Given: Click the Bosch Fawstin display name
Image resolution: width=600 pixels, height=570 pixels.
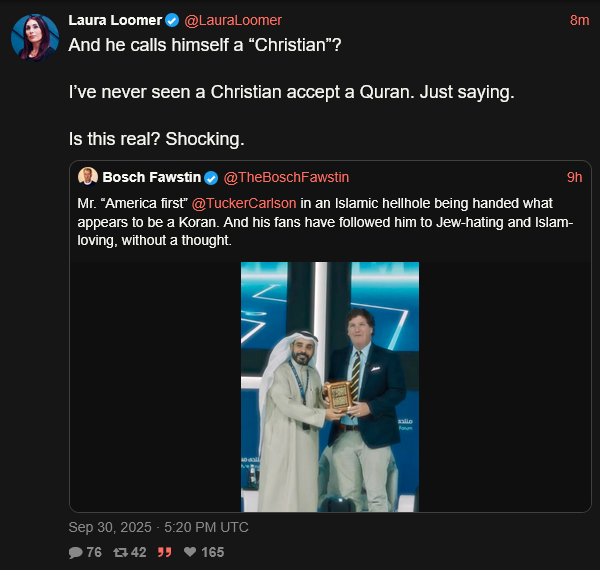Looking at the screenshot, I should point(152,178).
